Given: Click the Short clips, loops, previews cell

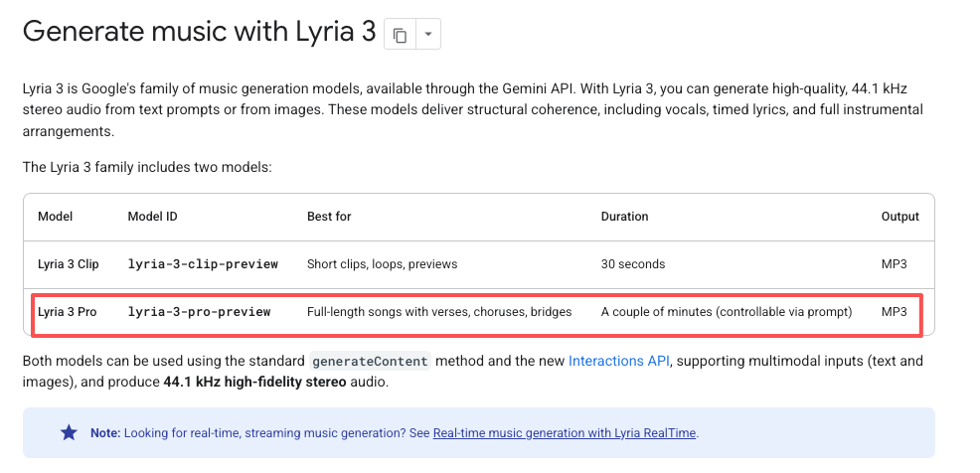Looking at the screenshot, I should point(382,264).
